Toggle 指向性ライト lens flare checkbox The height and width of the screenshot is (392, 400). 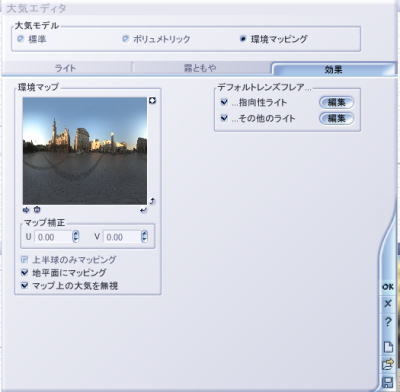224,102
